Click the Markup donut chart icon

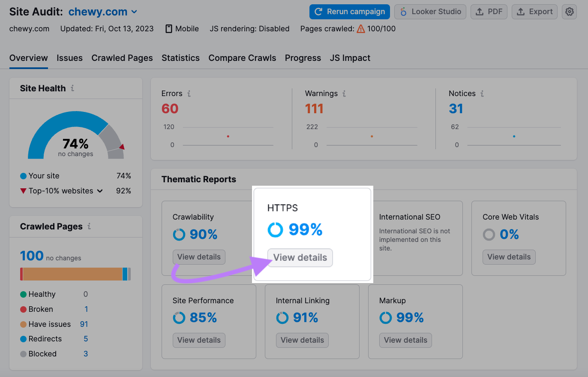[x=386, y=318]
